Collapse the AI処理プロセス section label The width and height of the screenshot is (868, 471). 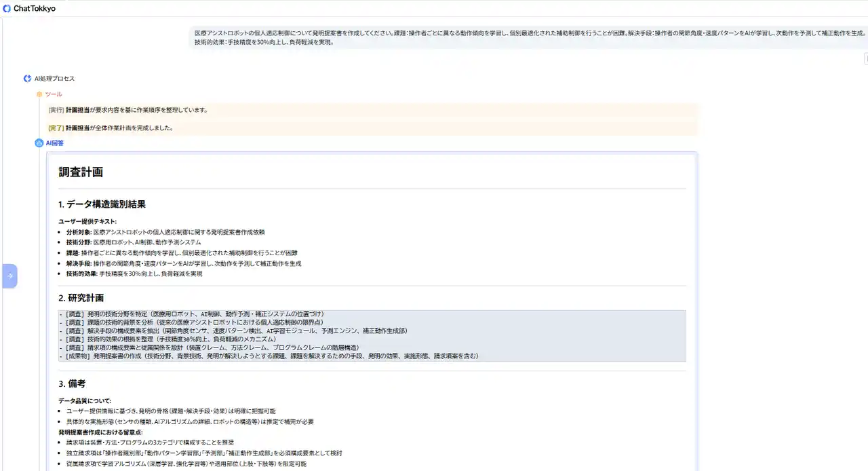click(55, 79)
